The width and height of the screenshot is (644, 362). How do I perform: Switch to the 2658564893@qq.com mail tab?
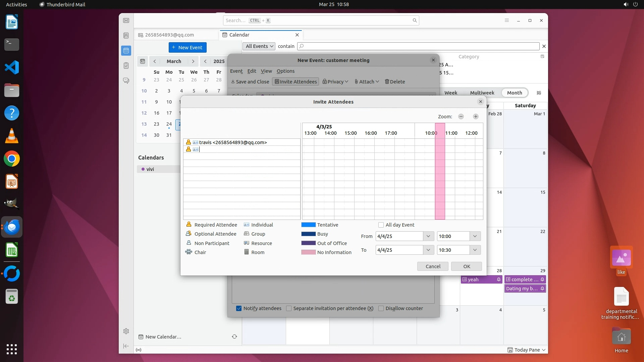coord(170,35)
